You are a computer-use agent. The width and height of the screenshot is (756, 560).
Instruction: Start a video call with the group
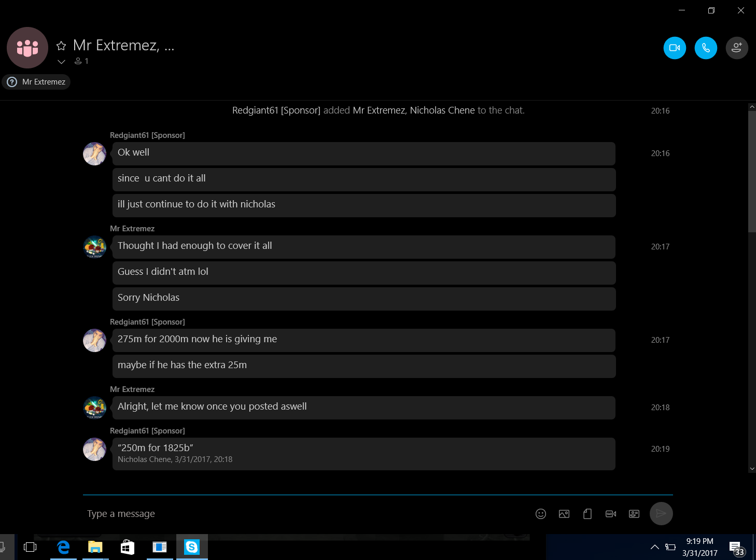675,48
